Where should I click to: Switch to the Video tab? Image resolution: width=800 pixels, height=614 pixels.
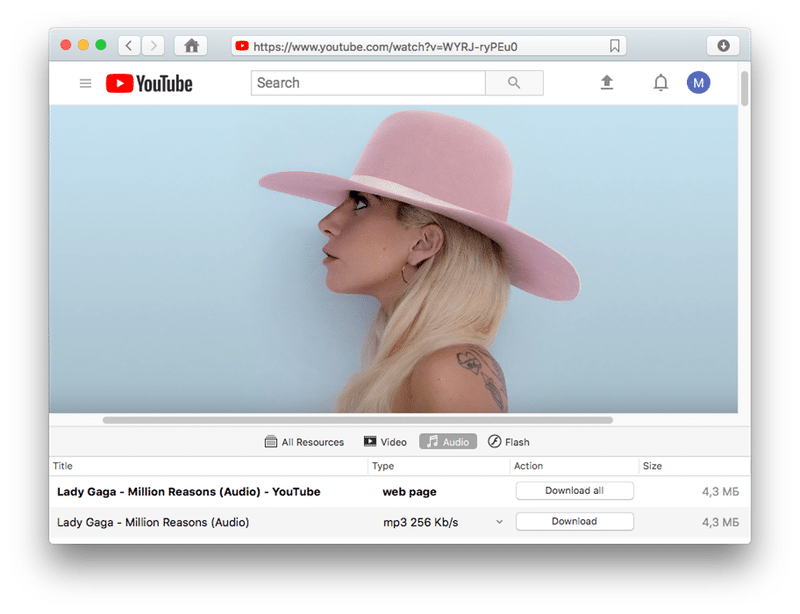click(385, 441)
